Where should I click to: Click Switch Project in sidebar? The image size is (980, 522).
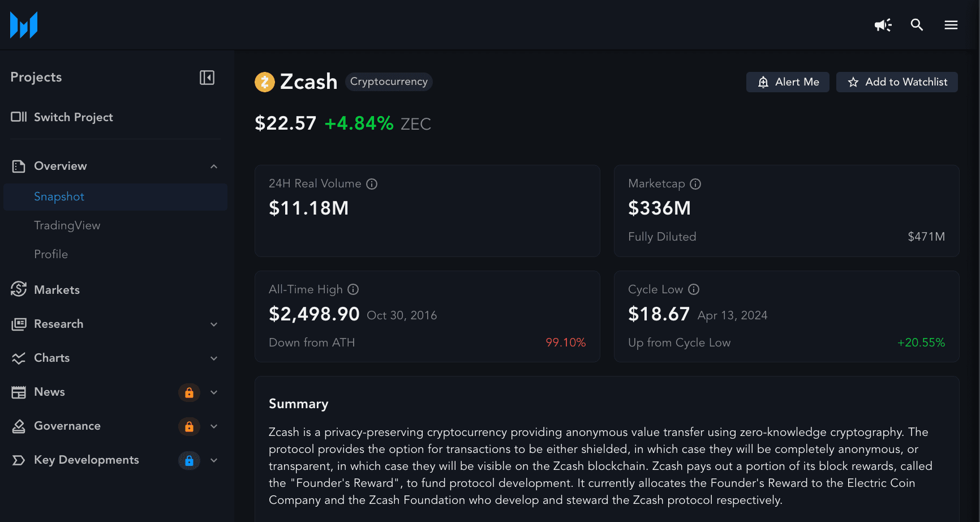tap(73, 117)
